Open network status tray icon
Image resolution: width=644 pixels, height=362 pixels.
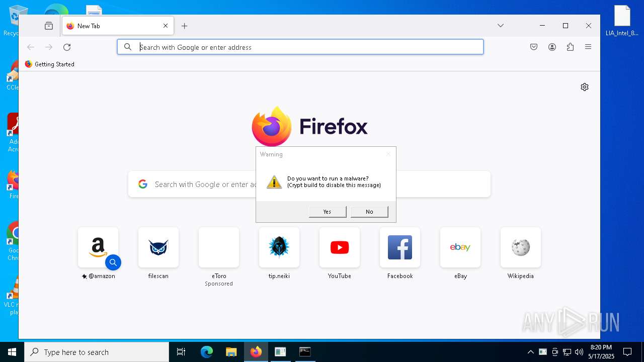coord(567,352)
